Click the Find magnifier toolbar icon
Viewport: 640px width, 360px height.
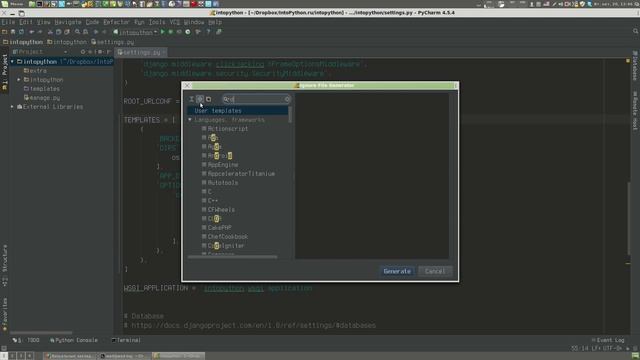click(x=77, y=32)
